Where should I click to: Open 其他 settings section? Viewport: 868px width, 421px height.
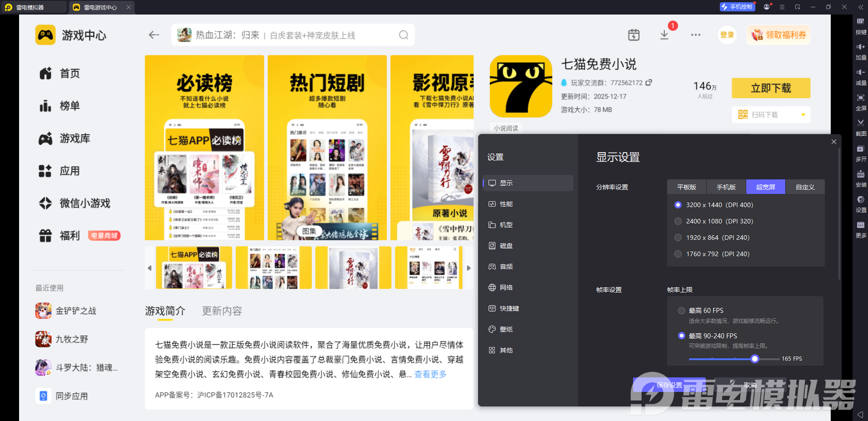[x=528, y=350]
